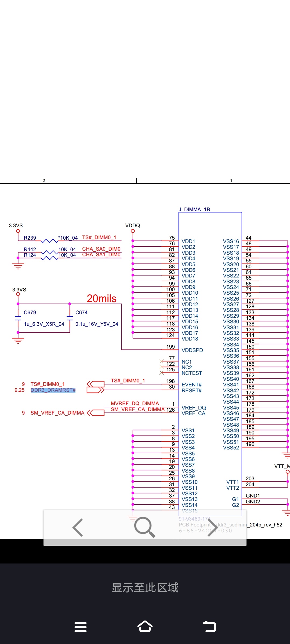This screenshot has height=644, width=290.
Task: Tap the previous page arrow
Action: pos(78,528)
